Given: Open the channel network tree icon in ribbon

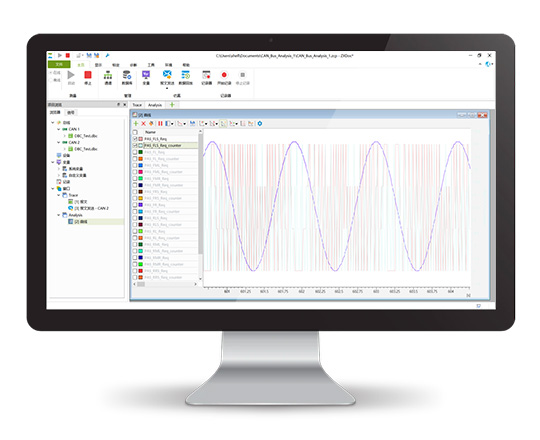Looking at the screenshot, I should coord(108,75).
